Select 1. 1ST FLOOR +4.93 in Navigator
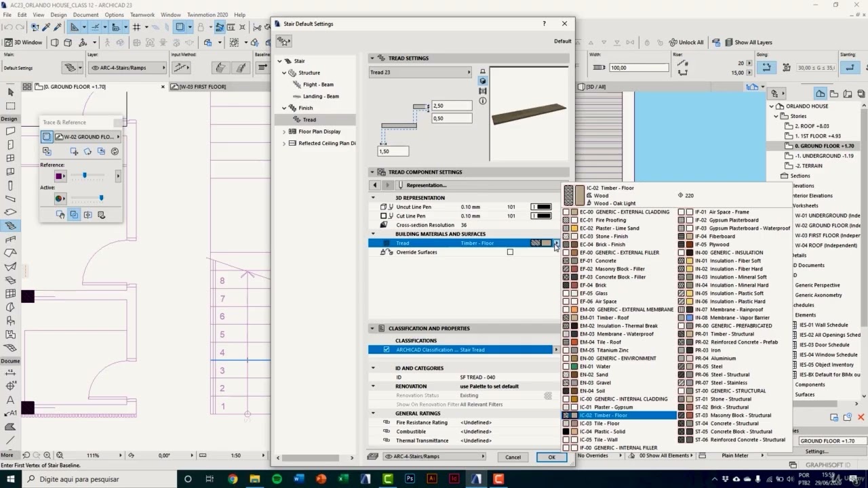The width and height of the screenshot is (868, 488). point(818,136)
